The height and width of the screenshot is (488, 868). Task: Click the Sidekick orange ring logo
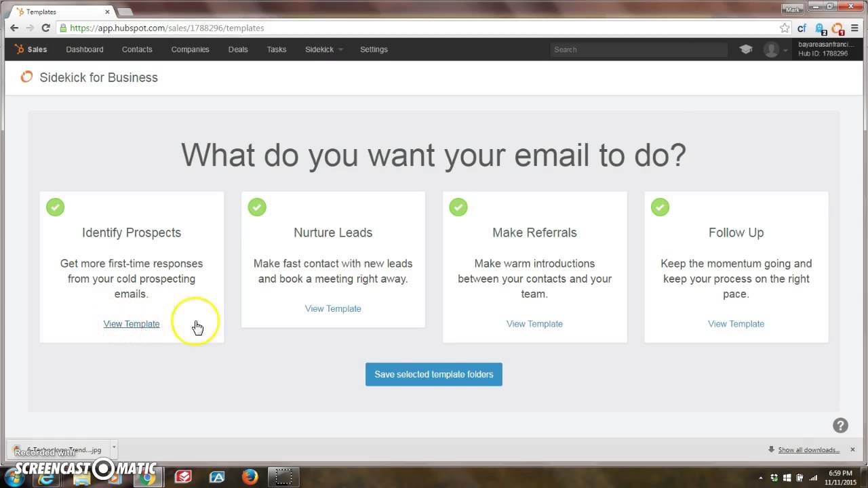[x=26, y=77]
